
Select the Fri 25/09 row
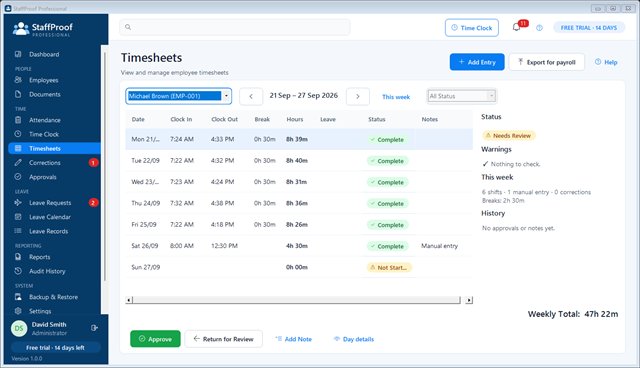coord(299,224)
